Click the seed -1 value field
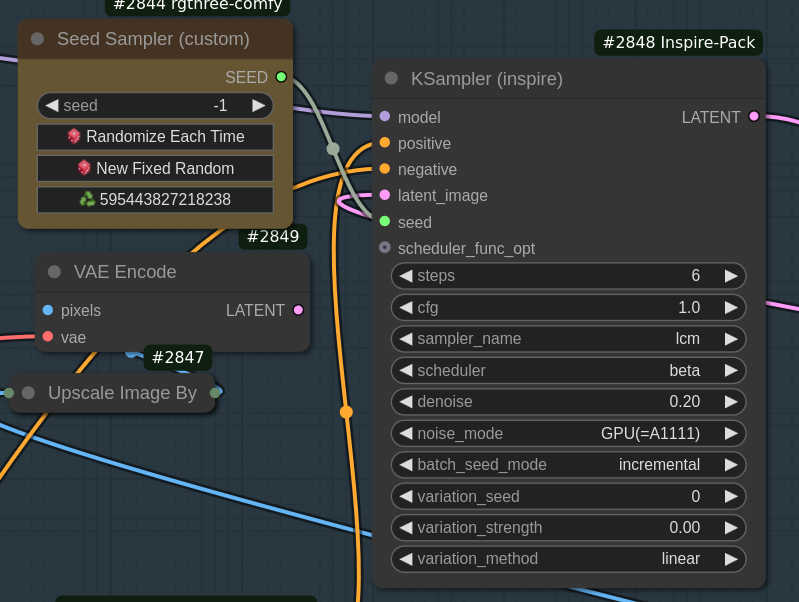 pos(155,106)
